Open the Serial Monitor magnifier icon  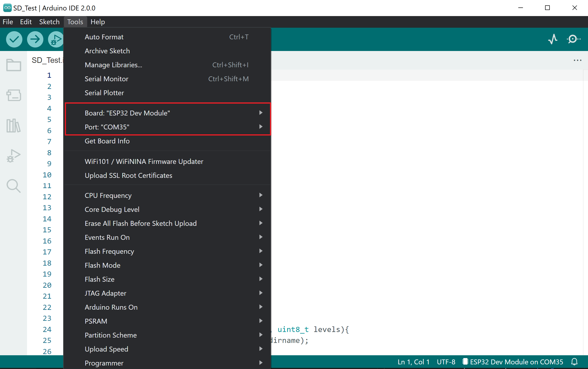point(573,39)
